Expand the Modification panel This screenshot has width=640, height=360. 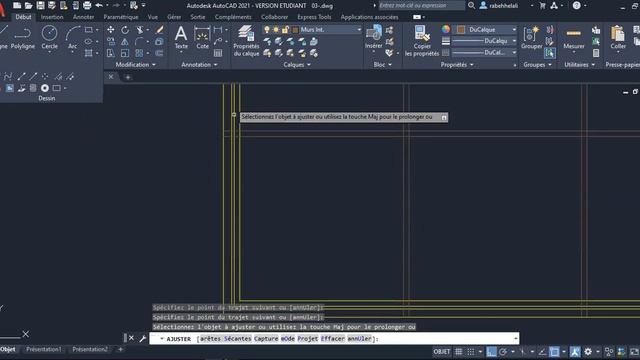click(136, 64)
